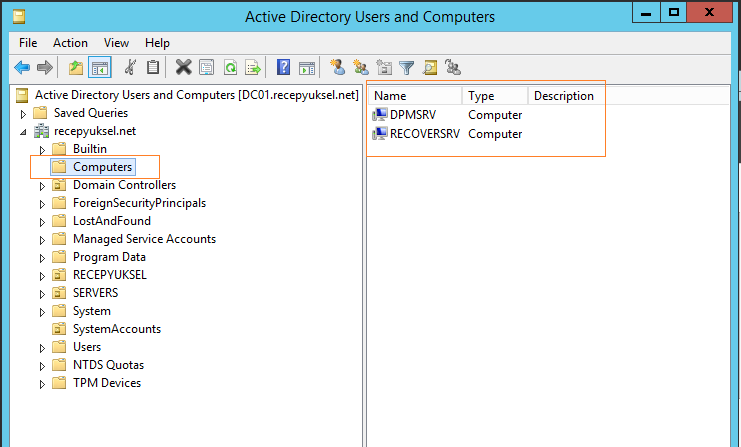Collapse recepyuksel.net domain node
Screen dimensions: 741x447
[23, 132]
